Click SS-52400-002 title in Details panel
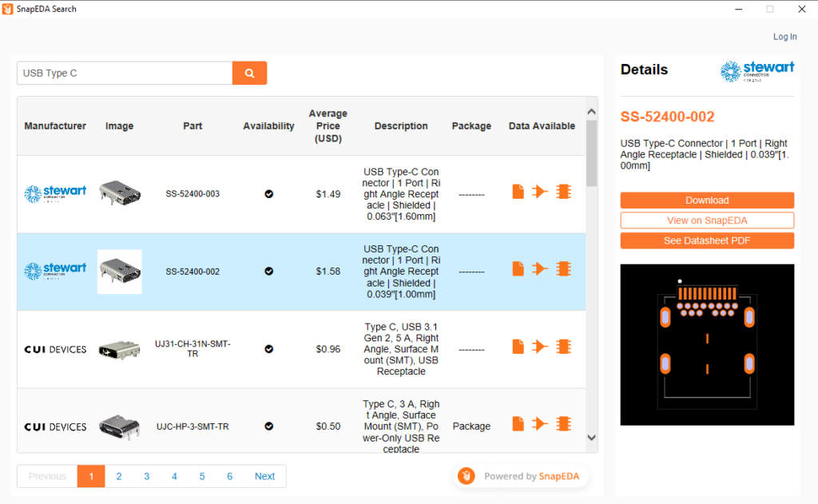Screen dimensions: 818x504 667,117
